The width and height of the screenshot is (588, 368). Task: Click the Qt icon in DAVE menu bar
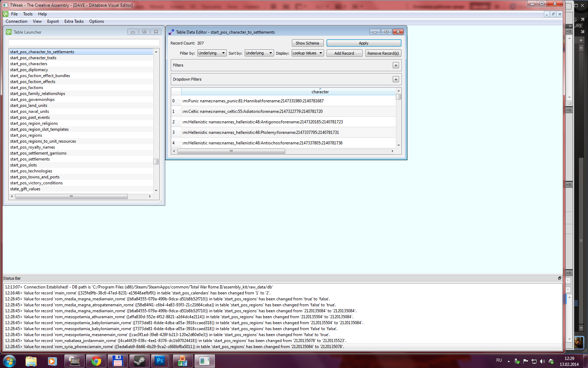tap(6, 14)
